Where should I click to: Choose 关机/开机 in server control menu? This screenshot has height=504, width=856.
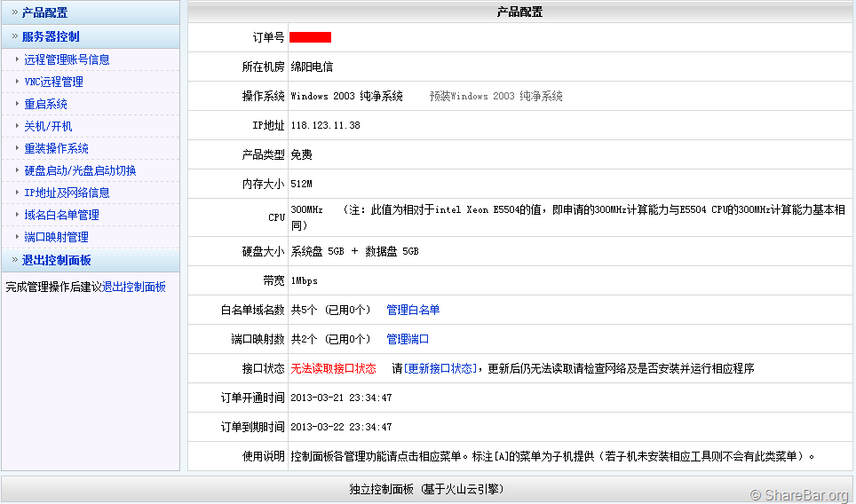48,126
